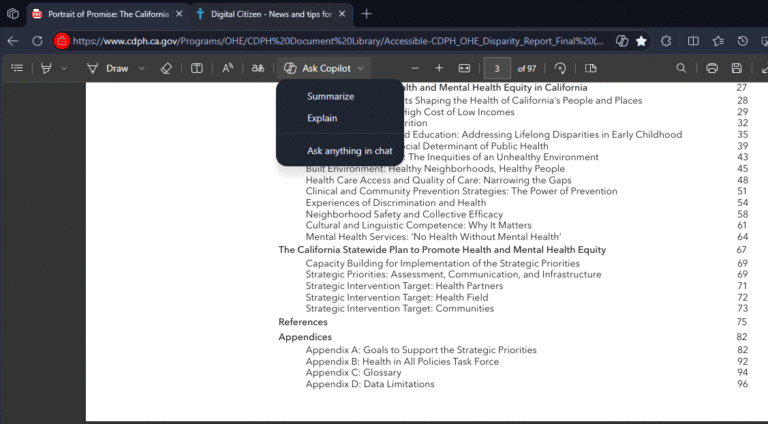Close the Portrait of Promise tab
The image size is (768, 424).
coord(179,14)
